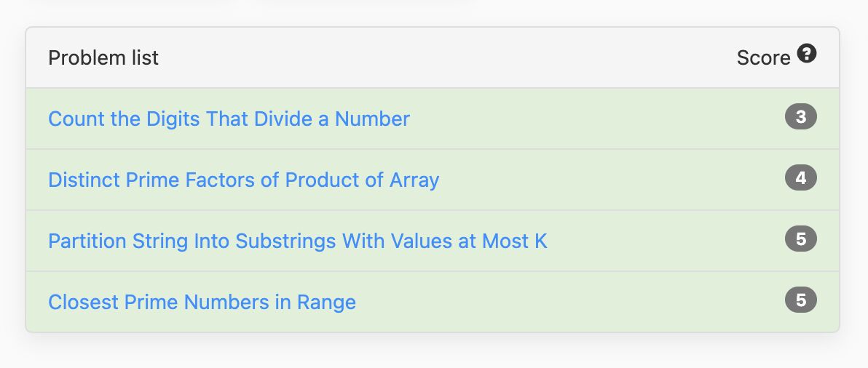This screenshot has height=368, width=868.
Task: Click the score badge showing 3
Action: (x=800, y=116)
